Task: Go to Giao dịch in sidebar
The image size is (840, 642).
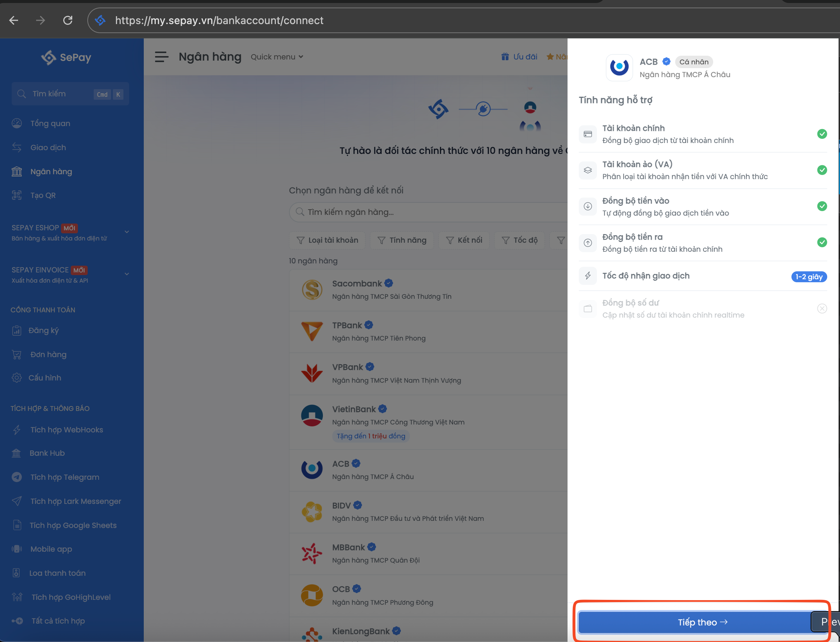Action: pos(48,148)
